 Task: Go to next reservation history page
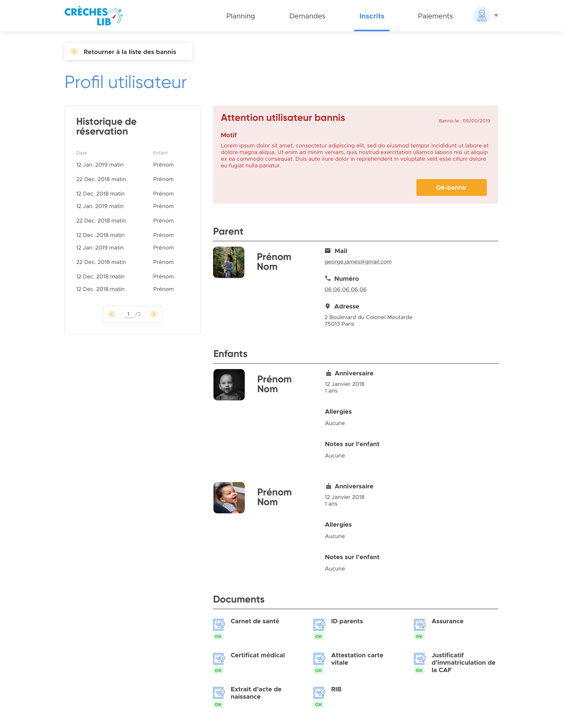154,314
